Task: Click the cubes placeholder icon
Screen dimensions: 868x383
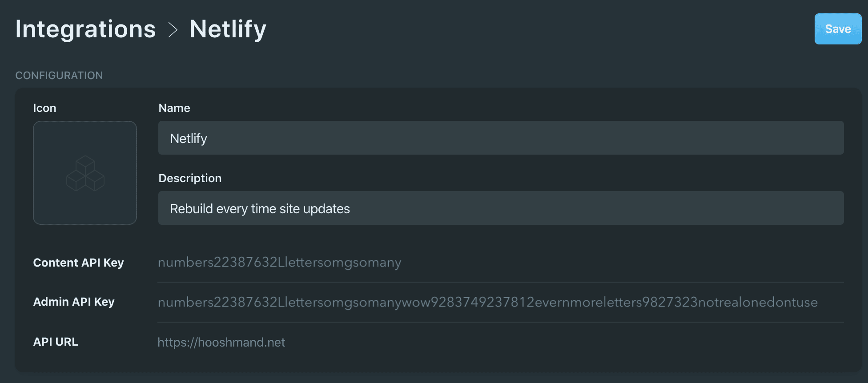Action: click(85, 173)
